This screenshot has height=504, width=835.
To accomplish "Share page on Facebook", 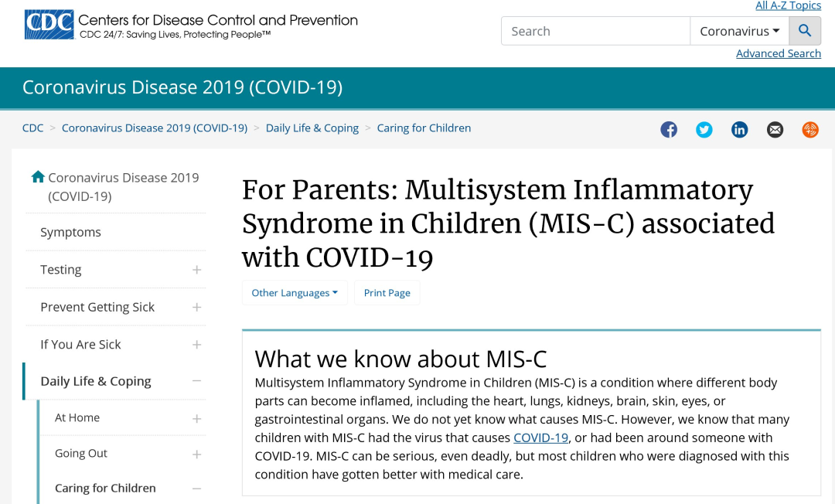I will (x=669, y=129).
